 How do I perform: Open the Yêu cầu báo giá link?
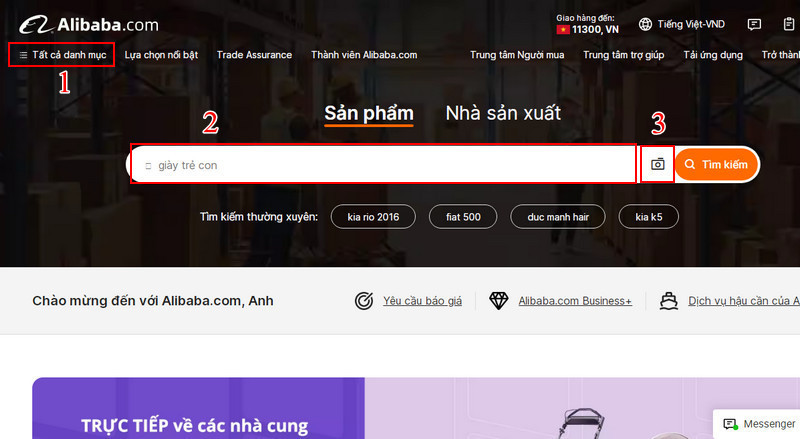coord(422,301)
